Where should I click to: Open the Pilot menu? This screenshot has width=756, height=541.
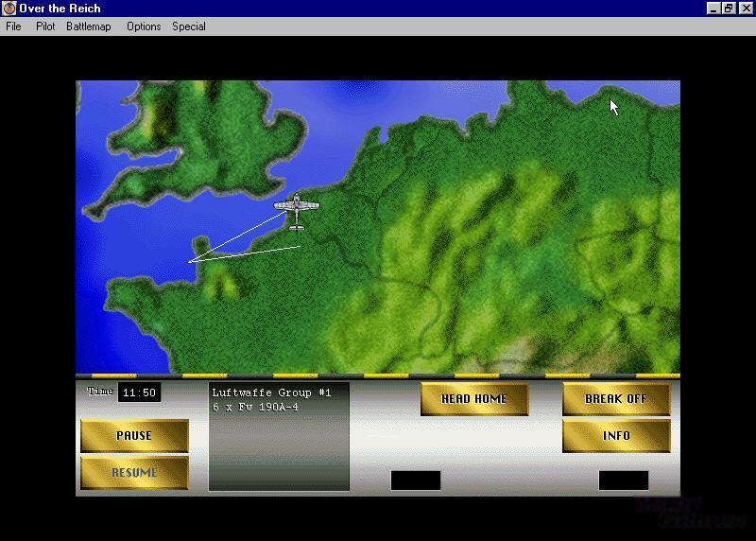point(45,26)
